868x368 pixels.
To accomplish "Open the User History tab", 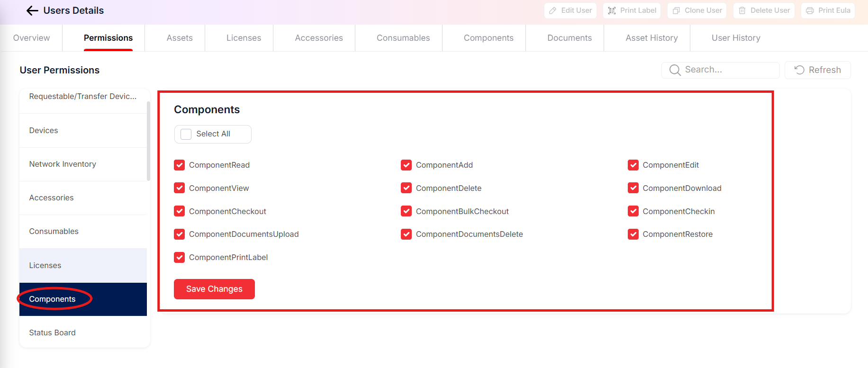I will (x=736, y=38).
